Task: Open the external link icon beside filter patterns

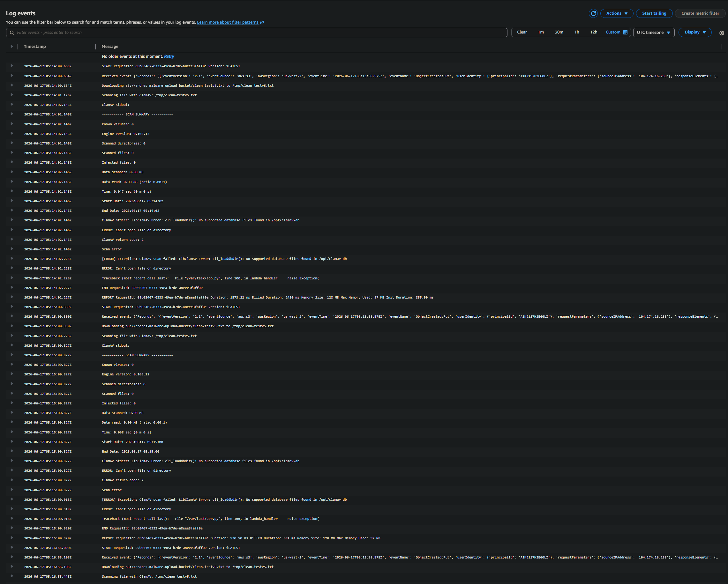Action: (x=262, y=22)
